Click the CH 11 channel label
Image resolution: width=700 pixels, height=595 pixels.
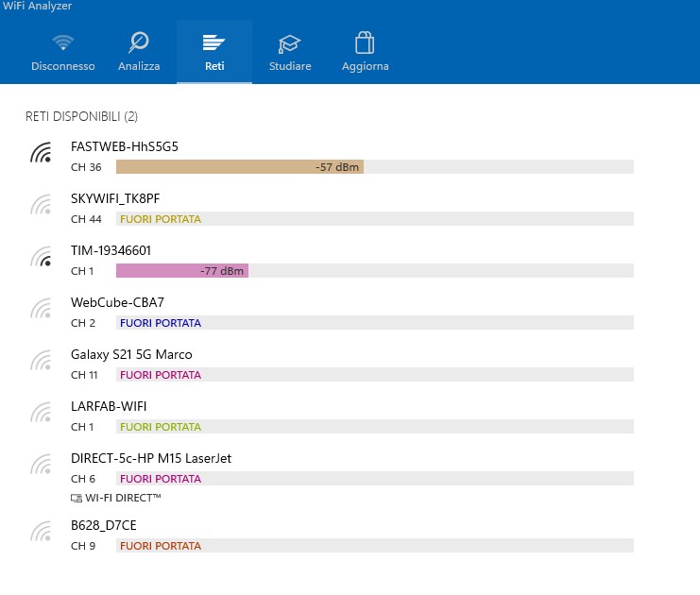[x=84, y=375]
